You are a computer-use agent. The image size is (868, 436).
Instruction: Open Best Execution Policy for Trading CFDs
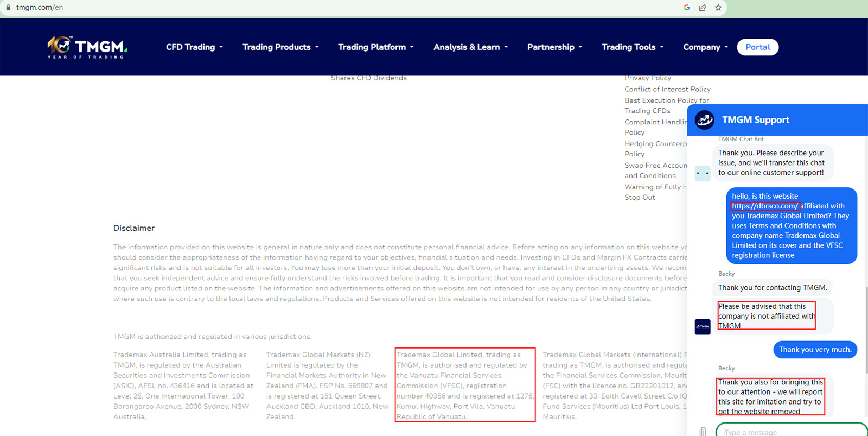click(667, 105)
